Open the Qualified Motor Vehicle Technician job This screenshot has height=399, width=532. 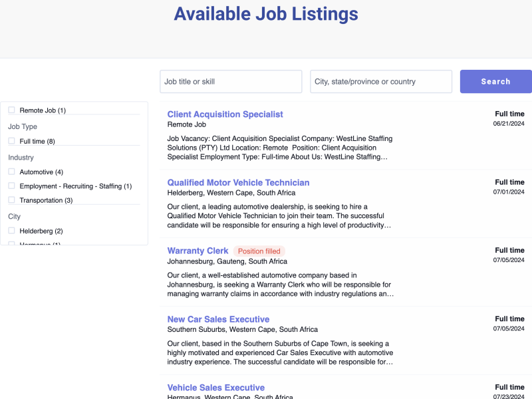[x=238, y=183]
